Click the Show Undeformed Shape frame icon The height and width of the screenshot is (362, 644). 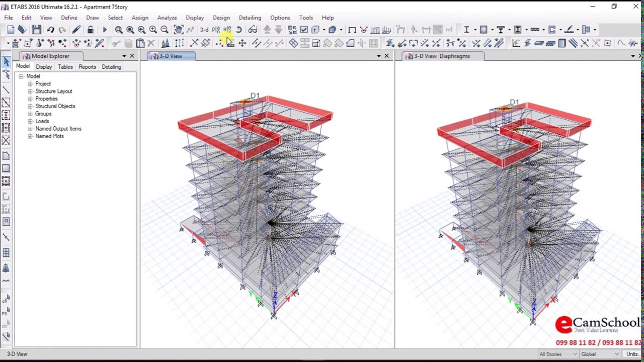pos(352,30)
